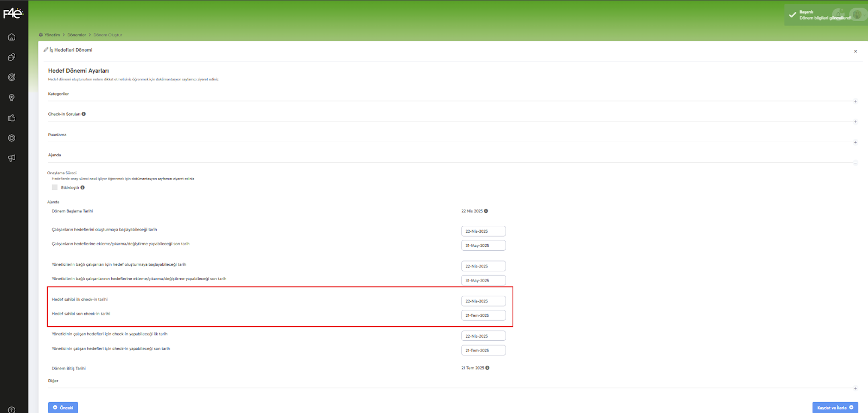This screenshot has height=413, width=868.
Task: Click the info icon beside Check-In Soruları
Action: tap(84, 114)
